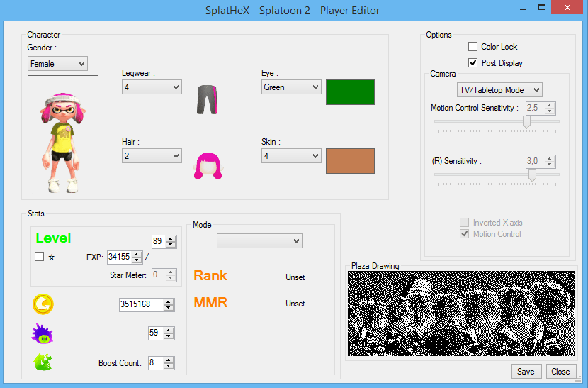Decrease the Level value with down arrow

[x=171, y=244]
